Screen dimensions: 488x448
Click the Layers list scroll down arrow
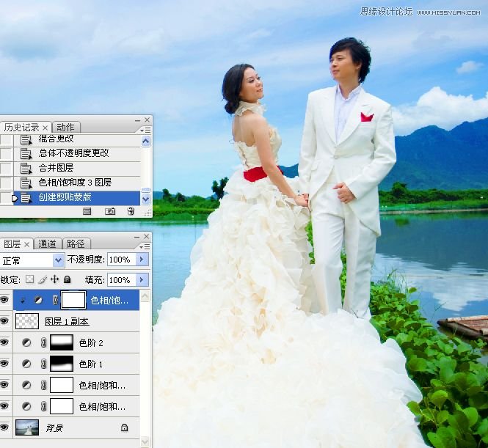point(145,441)
